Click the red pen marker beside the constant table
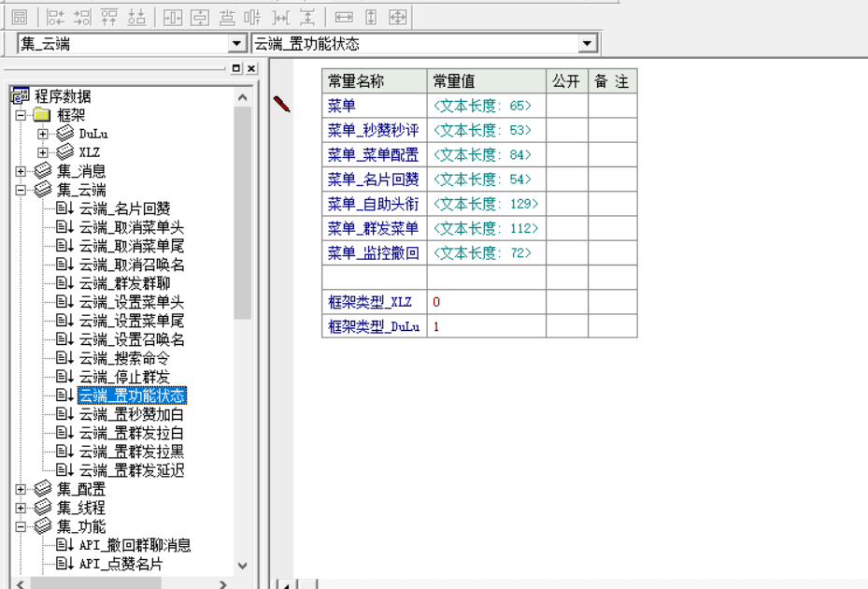Image resolution: width=868 pixels, height=589 pixels. pos(281,104)
